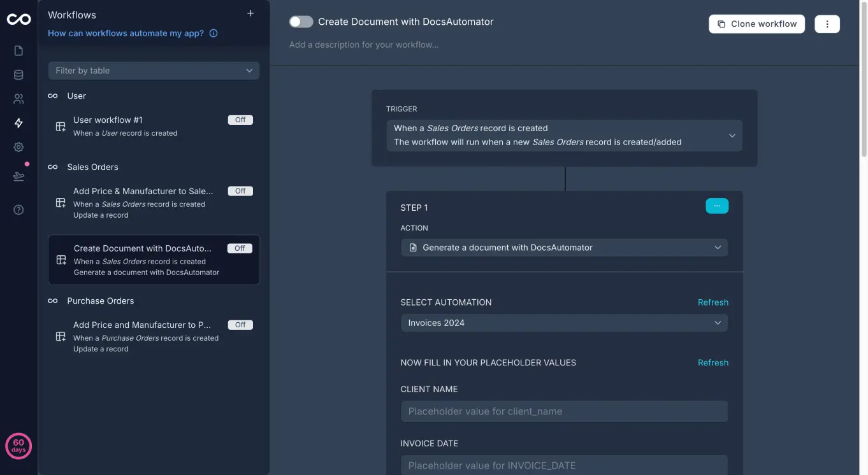This screenshot has height=475, width=868.
Task: Open the workflow options three-dot menu
Action: coord(827,23)
